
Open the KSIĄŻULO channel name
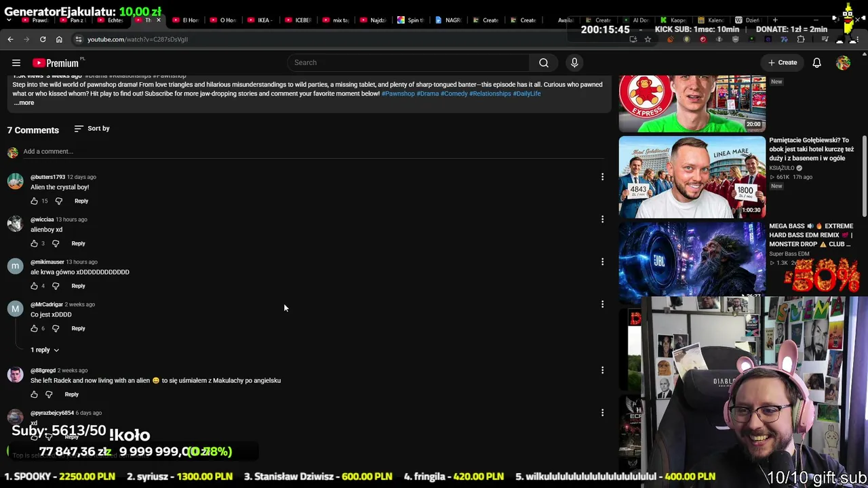[782, 168]
